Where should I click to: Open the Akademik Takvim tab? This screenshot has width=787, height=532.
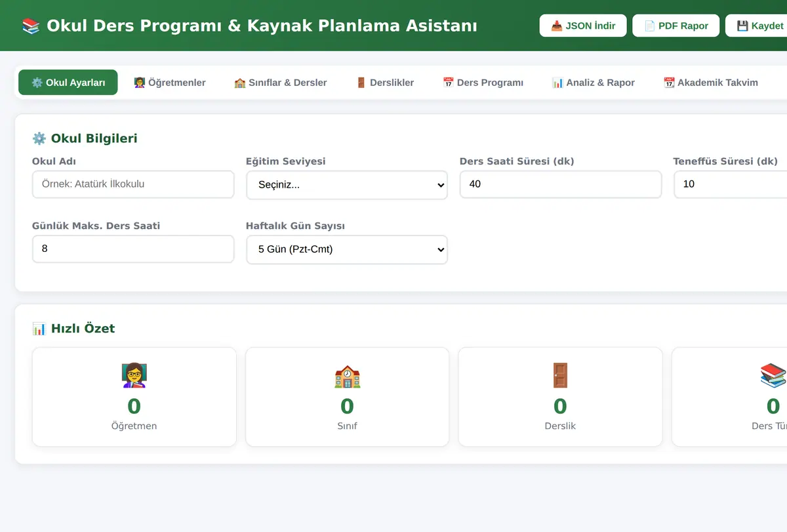pos(711,83)
